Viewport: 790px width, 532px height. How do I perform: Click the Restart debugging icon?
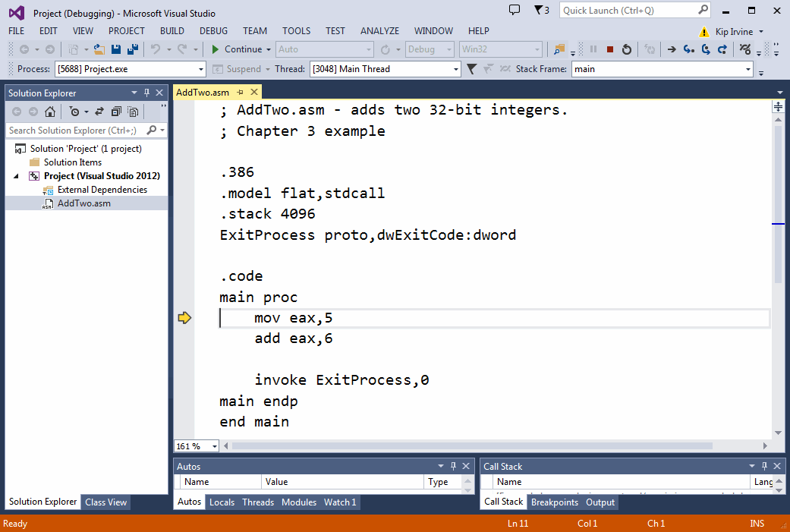click(626, 49)
